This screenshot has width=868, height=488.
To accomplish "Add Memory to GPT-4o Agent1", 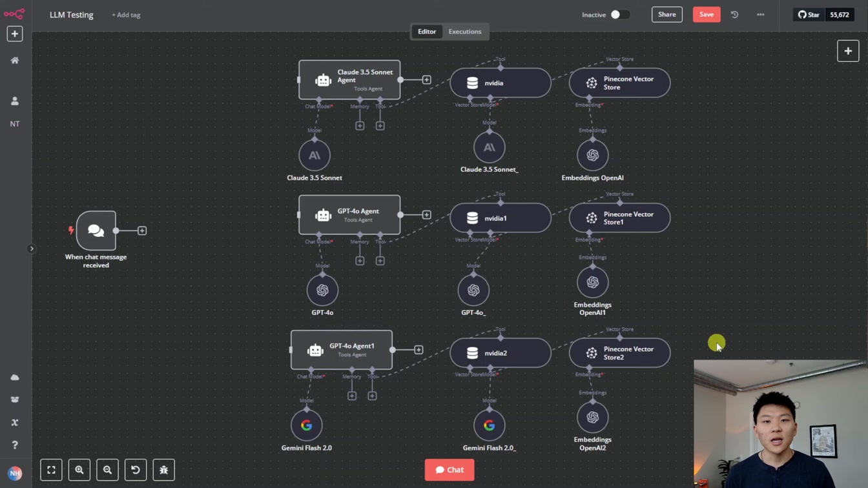I will 352,395.
